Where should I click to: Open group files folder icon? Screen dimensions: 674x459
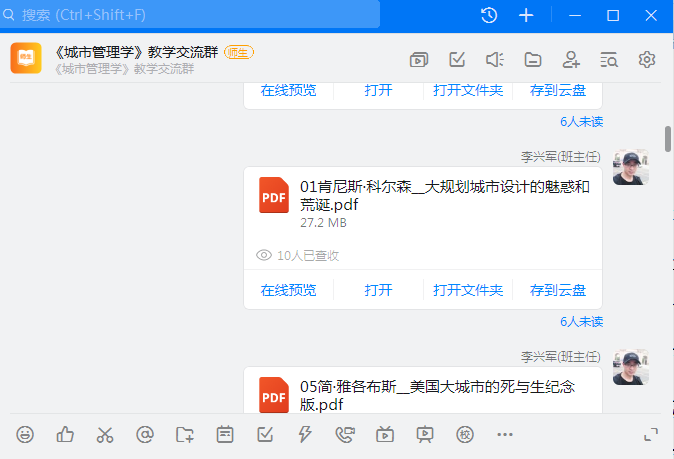coord(533,59)
